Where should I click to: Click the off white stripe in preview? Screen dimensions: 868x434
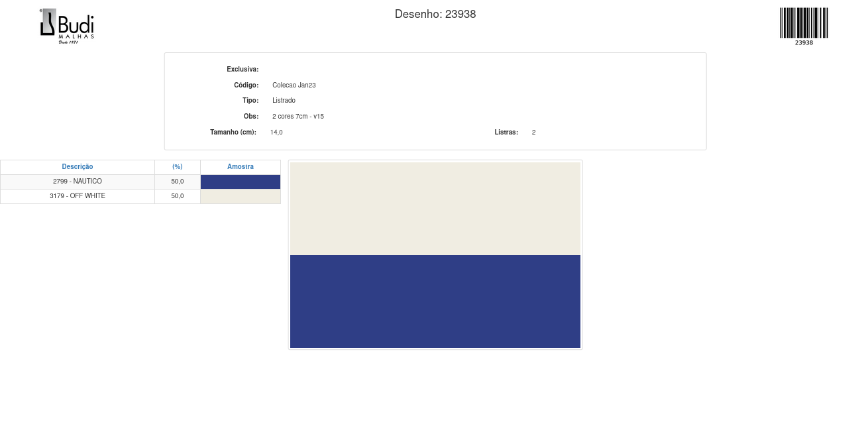coord(435,208)
